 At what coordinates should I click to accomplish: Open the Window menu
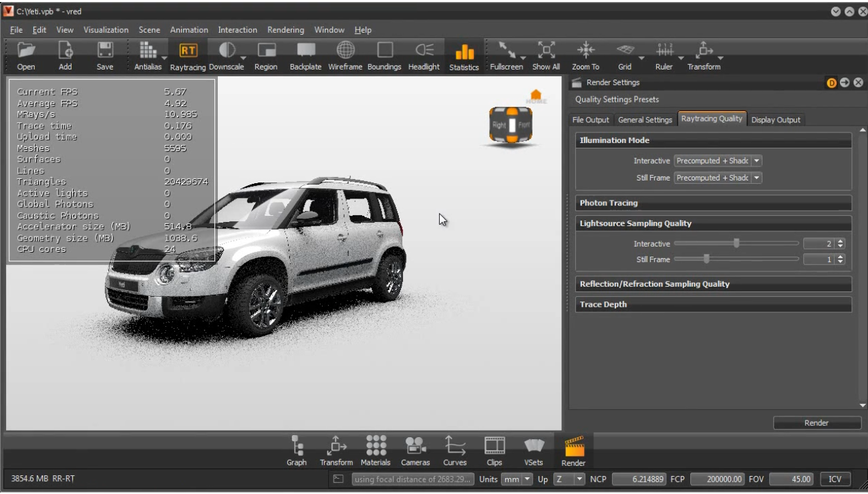329,30
